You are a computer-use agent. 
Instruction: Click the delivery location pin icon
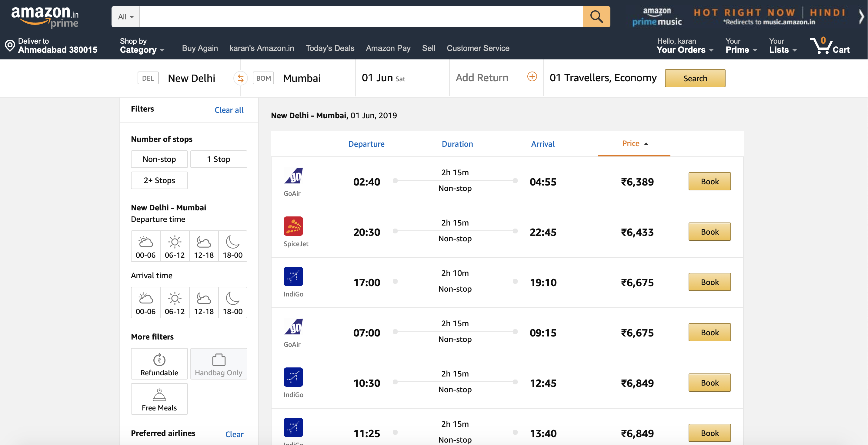[x=9, y=45]
